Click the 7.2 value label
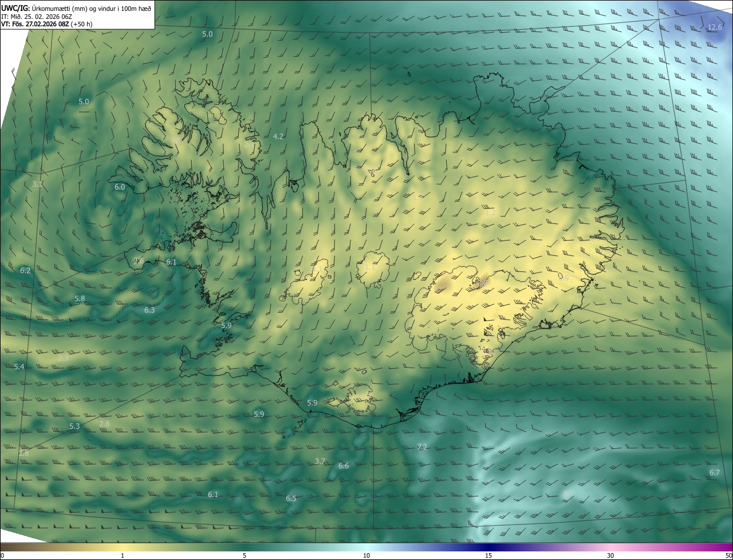 422,447
